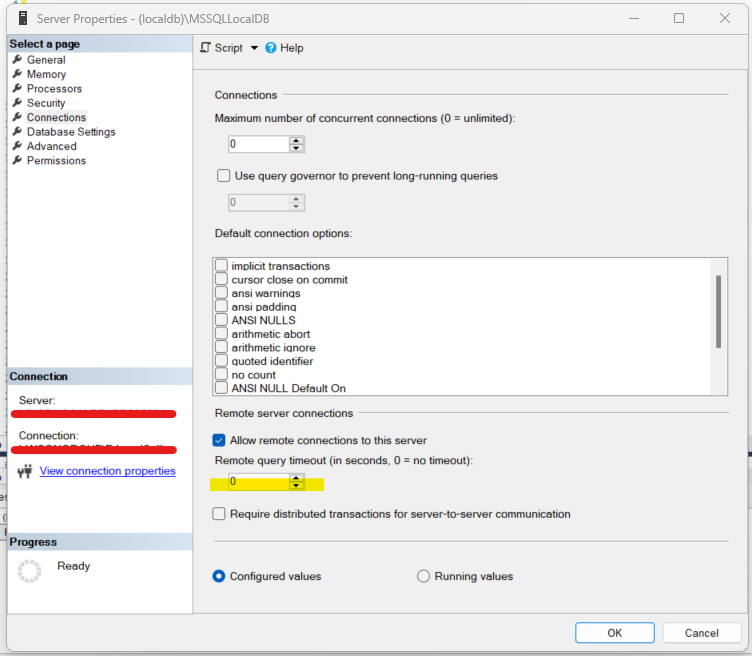Minimize the Server Properties window
Viewport: 752px width, 656px height.
[x=634, y=18]
